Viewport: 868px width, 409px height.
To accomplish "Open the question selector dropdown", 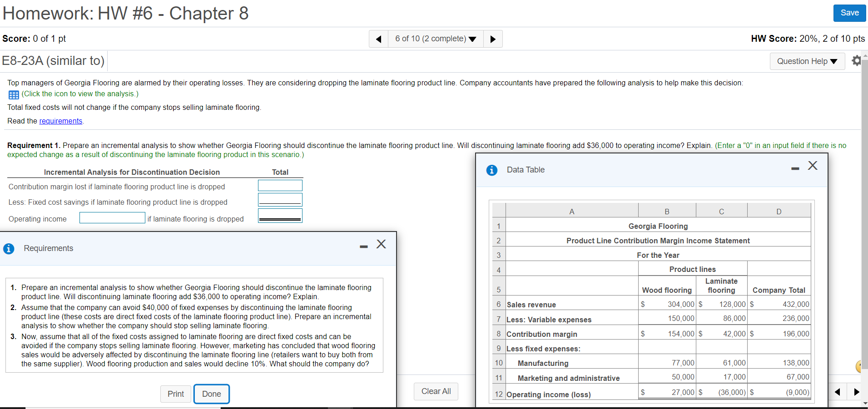I will [x=436, y=39].
